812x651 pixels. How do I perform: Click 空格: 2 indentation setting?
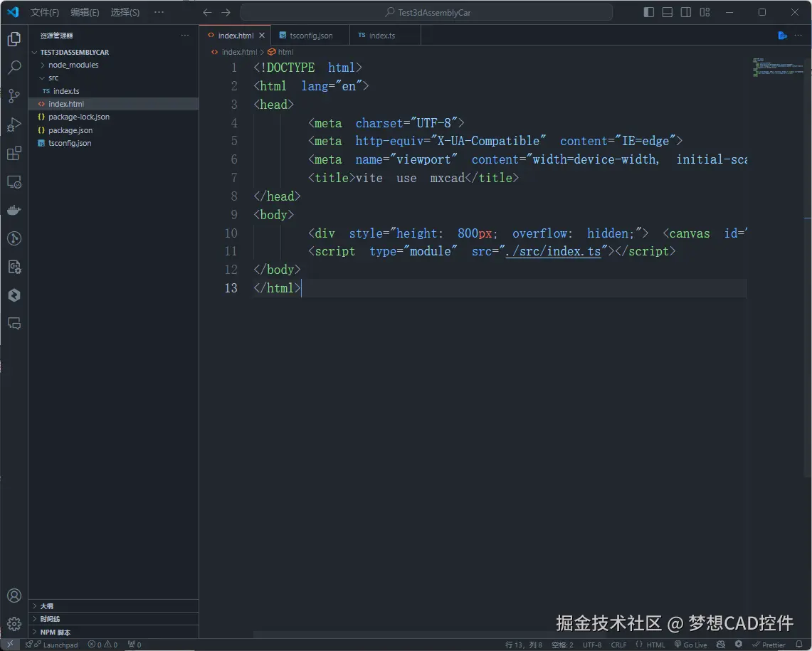(562, 645)
